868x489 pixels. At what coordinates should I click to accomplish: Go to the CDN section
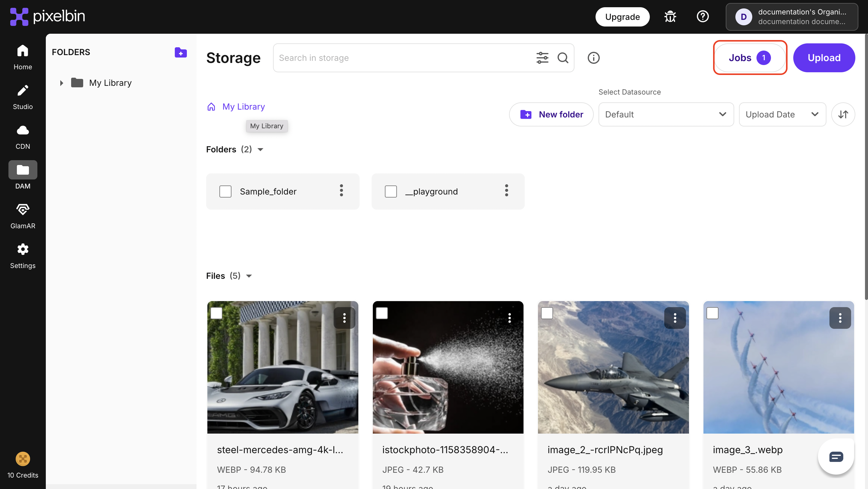click(x=23, y=137)
